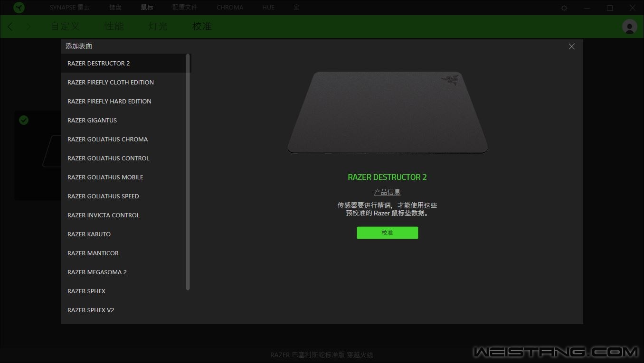Maximize the Synapse window
The width and height of the screenshot is (644, 363).
click(610, 8)
